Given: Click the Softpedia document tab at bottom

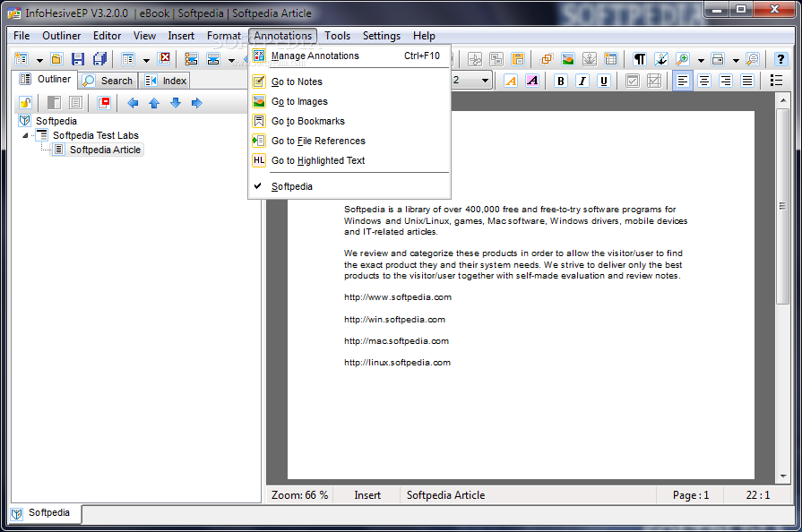Looking at the screenshot, I should point(45,513).
